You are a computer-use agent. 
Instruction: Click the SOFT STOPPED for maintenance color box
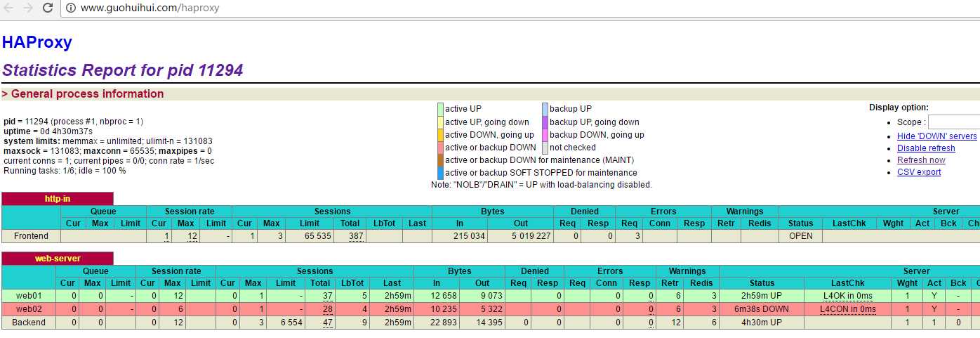pyautogui.click(x=440, y=172)
